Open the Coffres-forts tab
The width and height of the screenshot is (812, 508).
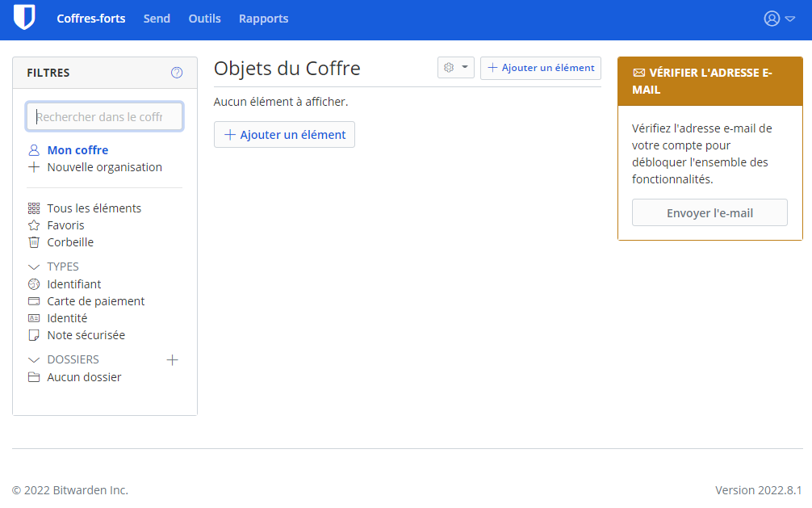(x=91, y=19)
